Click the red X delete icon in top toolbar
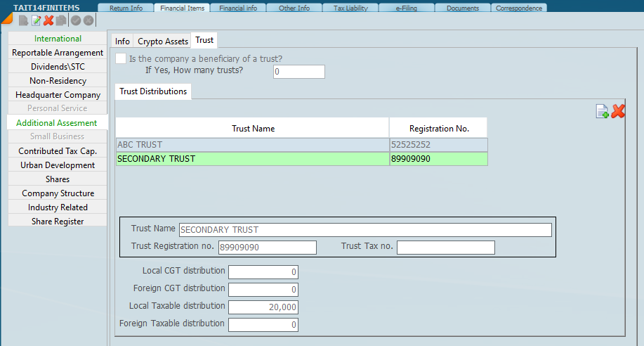 coord(48,20)
